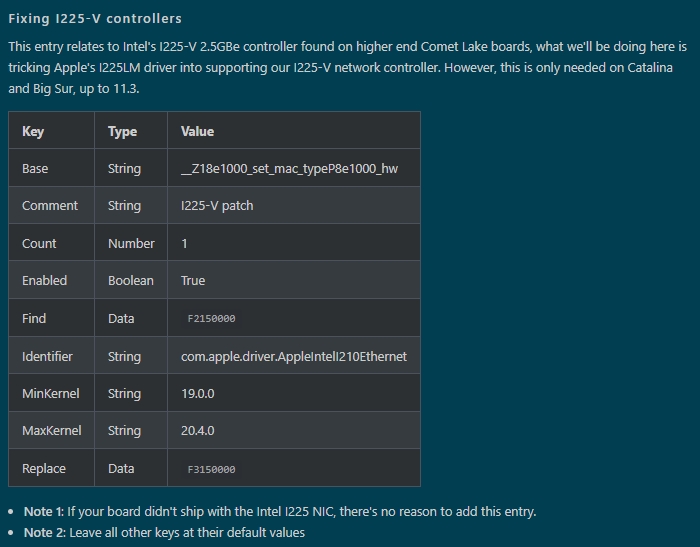The height and width of the screenshot is (547, 700).
Task: Click the MaxKernel value 20.4.0
Action: [x=197, y=431]
